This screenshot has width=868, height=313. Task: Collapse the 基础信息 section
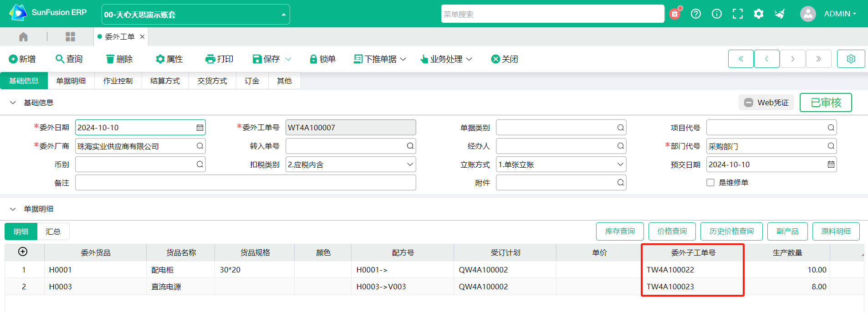(13, 103)
